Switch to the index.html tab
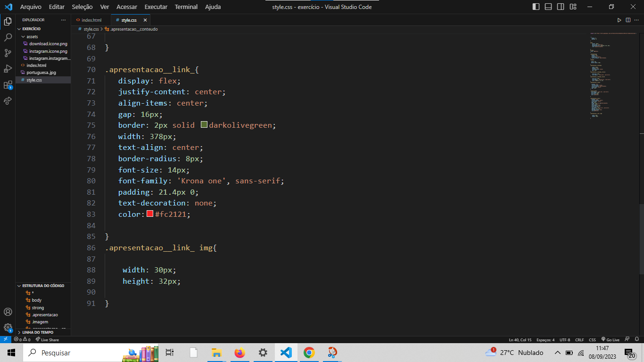 point(91,20)
